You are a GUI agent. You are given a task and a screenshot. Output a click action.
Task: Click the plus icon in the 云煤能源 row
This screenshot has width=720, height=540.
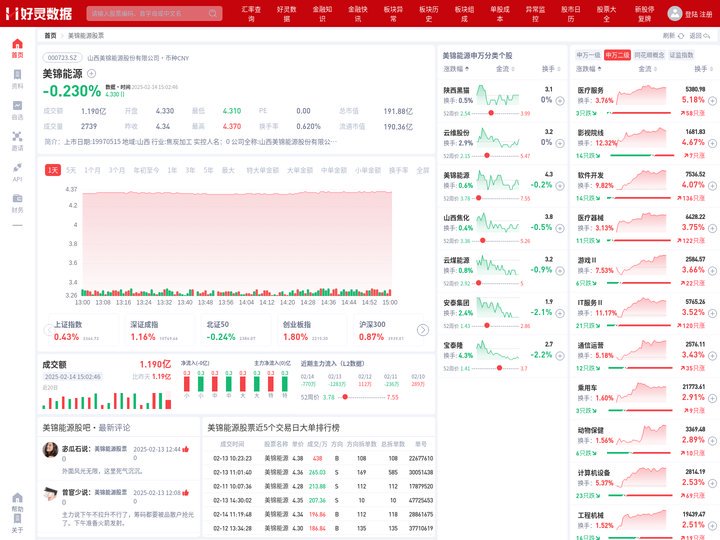tap(560, 271)
